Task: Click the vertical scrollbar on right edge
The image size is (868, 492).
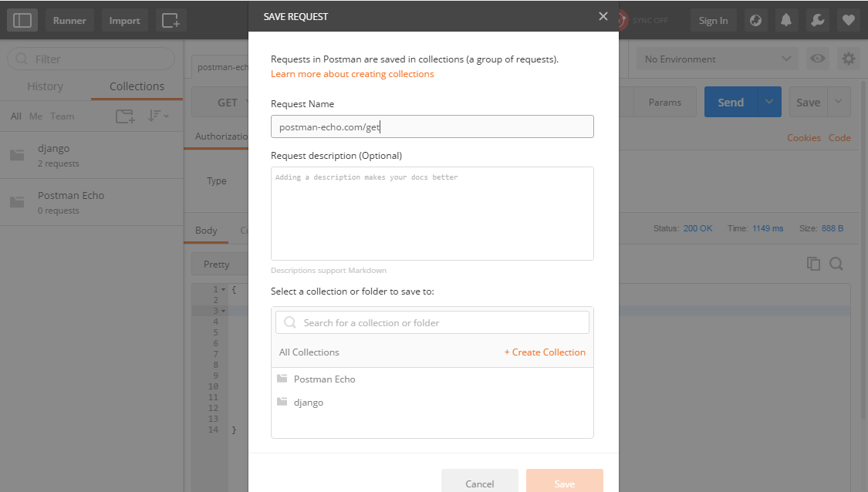Action: 864,249
